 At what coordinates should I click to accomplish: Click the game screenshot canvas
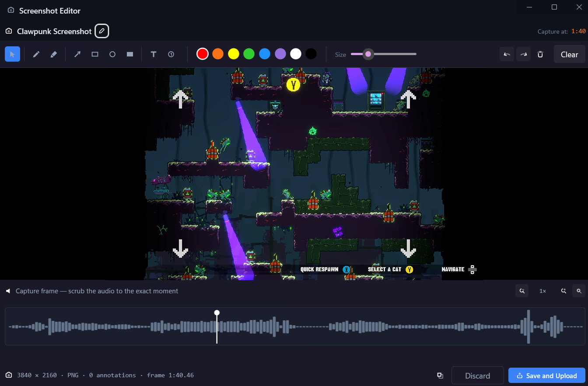tap(294, 174)
